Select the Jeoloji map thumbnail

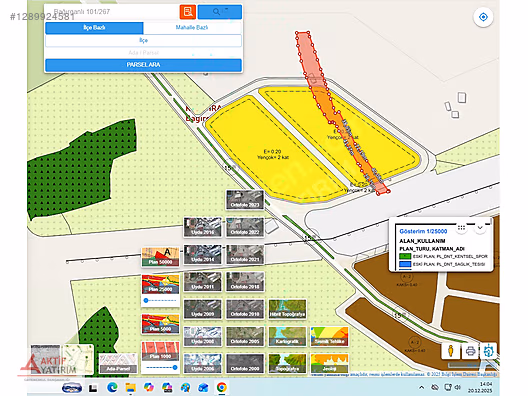click(x=329, y=363)
